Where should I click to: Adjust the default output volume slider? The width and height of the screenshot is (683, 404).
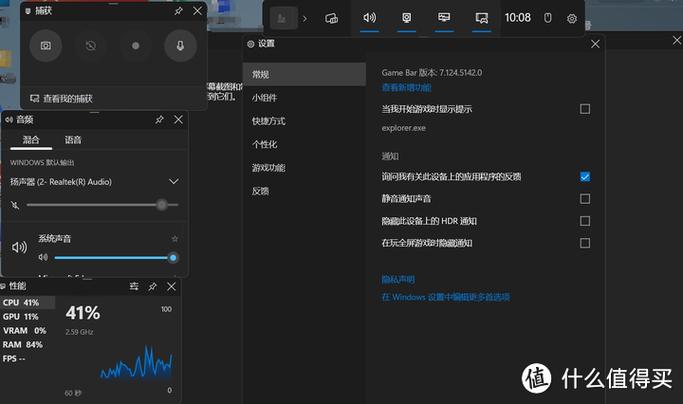pos(102,204)
